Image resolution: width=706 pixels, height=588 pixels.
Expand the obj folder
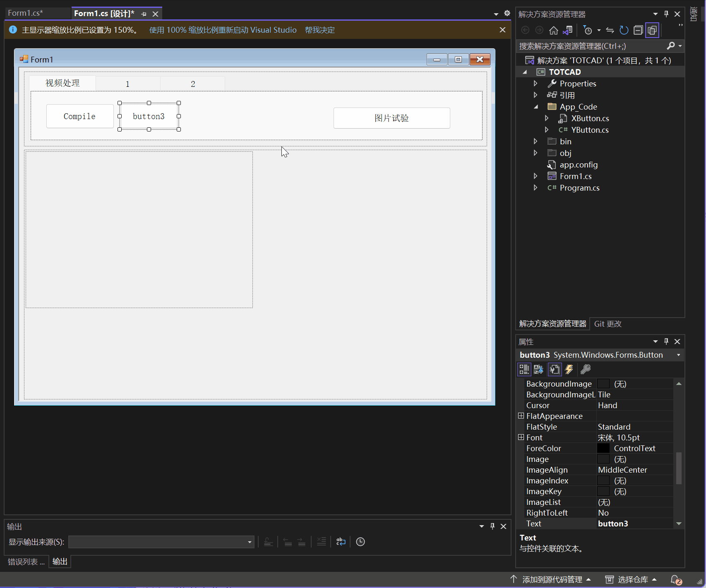[536, 153]
